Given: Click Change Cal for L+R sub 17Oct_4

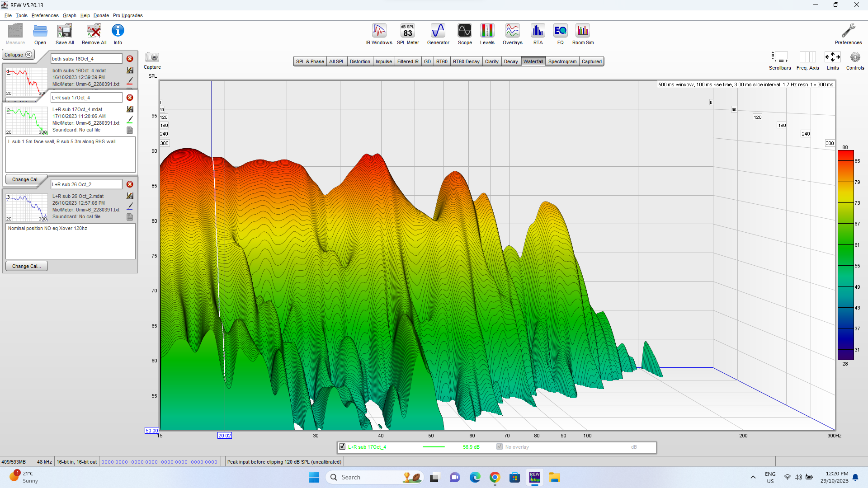Looking at the screenshot, I should [x=26, y=179].
